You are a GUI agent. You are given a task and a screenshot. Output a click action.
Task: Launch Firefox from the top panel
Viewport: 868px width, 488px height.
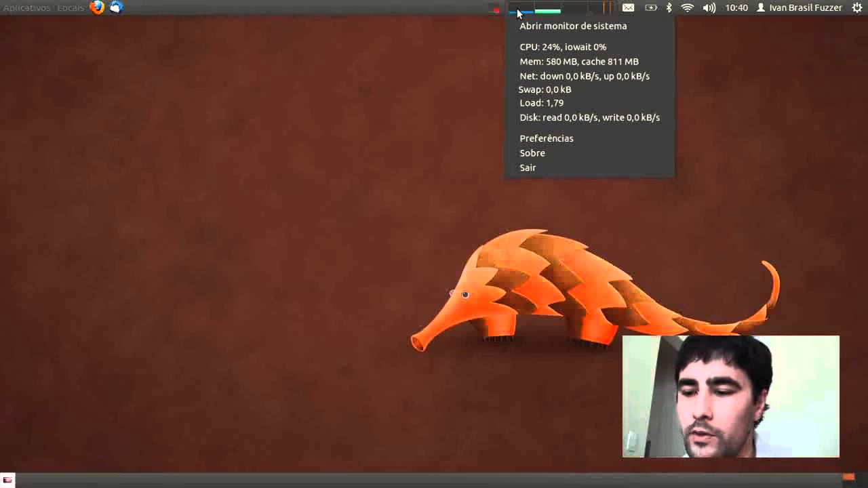tap(97, 7)
